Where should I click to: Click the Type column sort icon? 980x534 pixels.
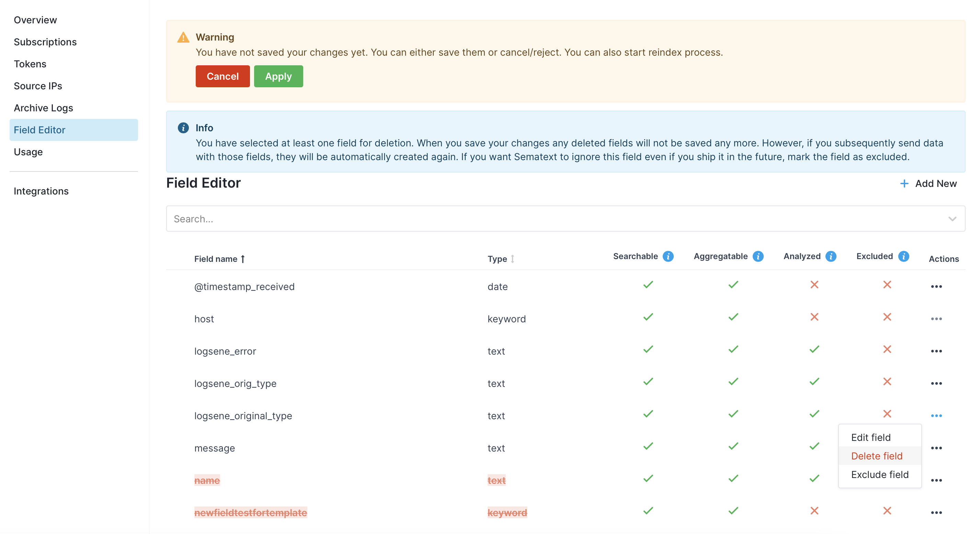coord(512,259)
